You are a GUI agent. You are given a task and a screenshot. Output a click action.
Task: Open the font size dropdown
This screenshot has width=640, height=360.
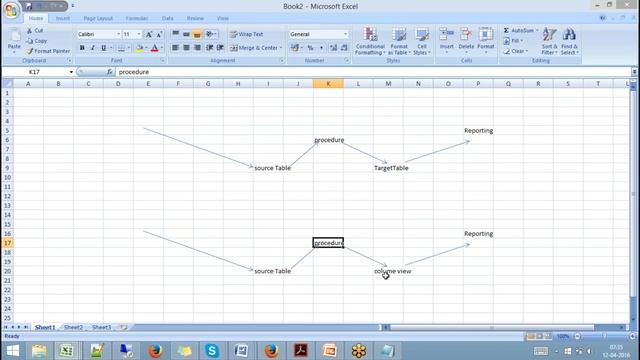click(x=139, y=34)
